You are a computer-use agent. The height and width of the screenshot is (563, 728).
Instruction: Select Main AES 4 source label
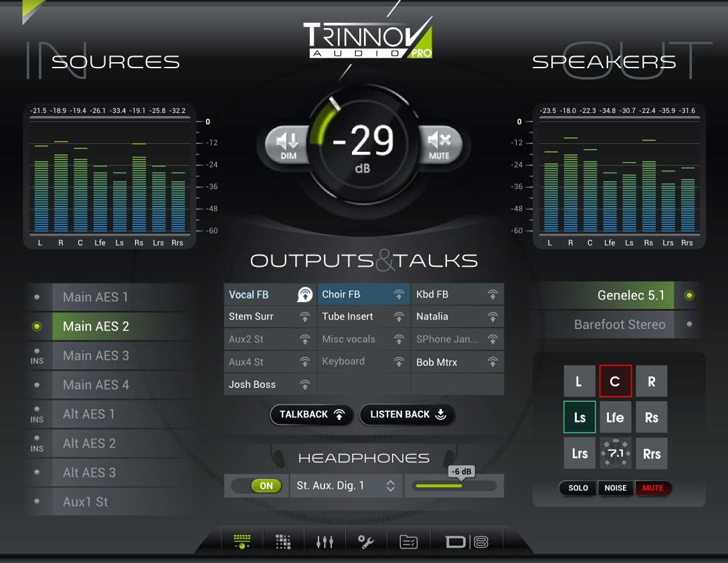tap(96, 384)
